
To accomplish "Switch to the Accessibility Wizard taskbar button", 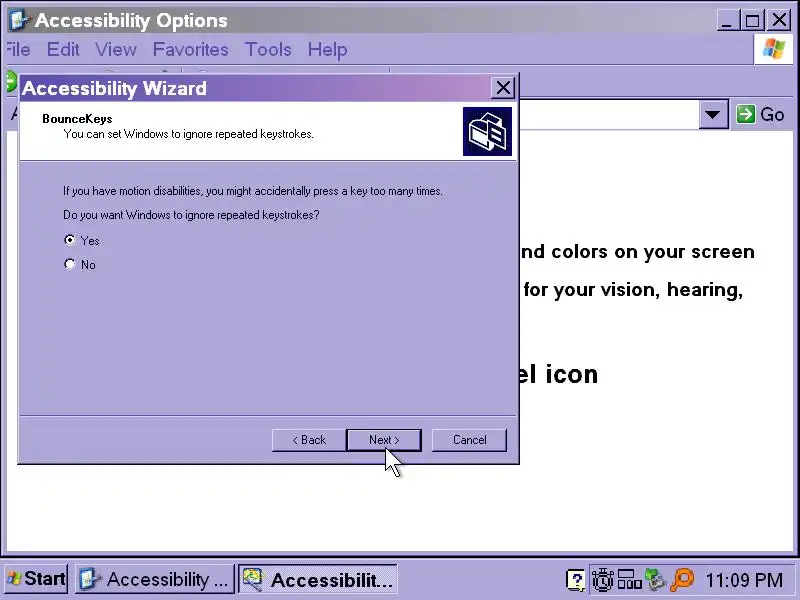I will pos(317,579).
